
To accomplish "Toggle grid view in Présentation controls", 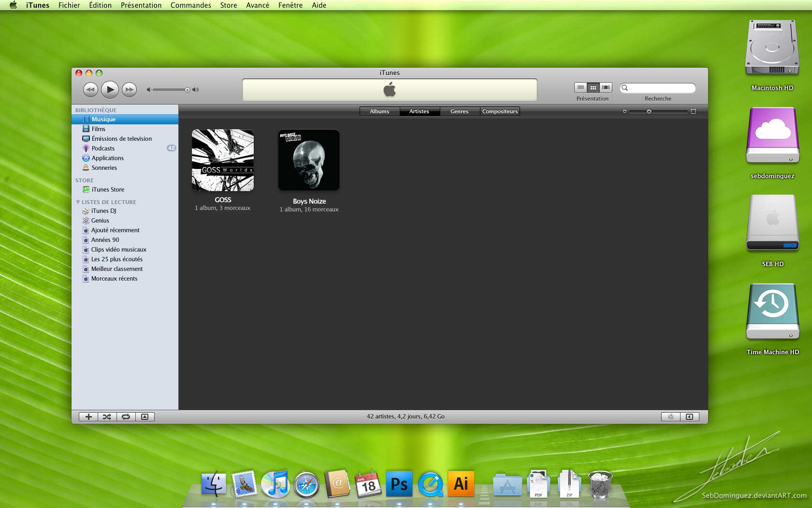I will click(x=593, y=88).
